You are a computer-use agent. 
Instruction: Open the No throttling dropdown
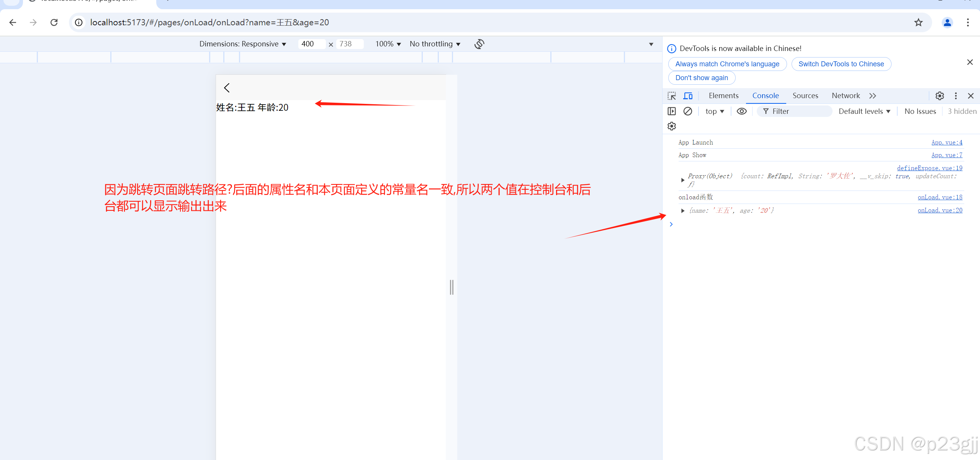point(435,44)
